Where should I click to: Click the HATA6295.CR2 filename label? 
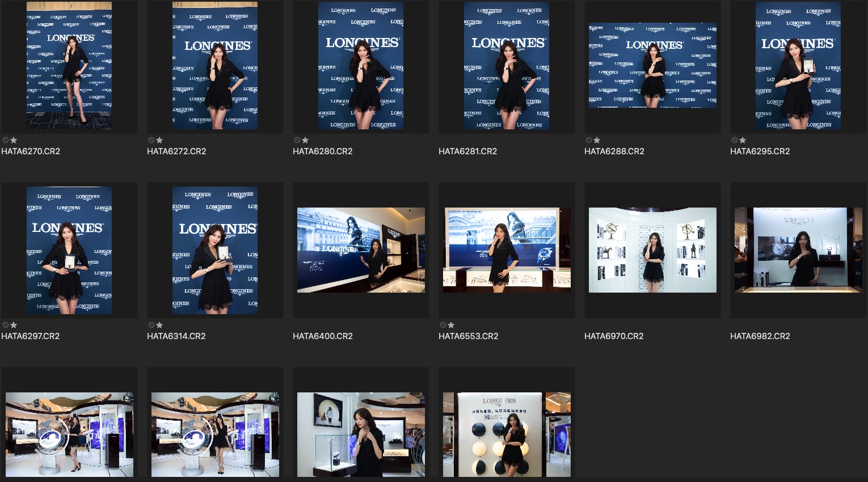(x=760, y=151)
